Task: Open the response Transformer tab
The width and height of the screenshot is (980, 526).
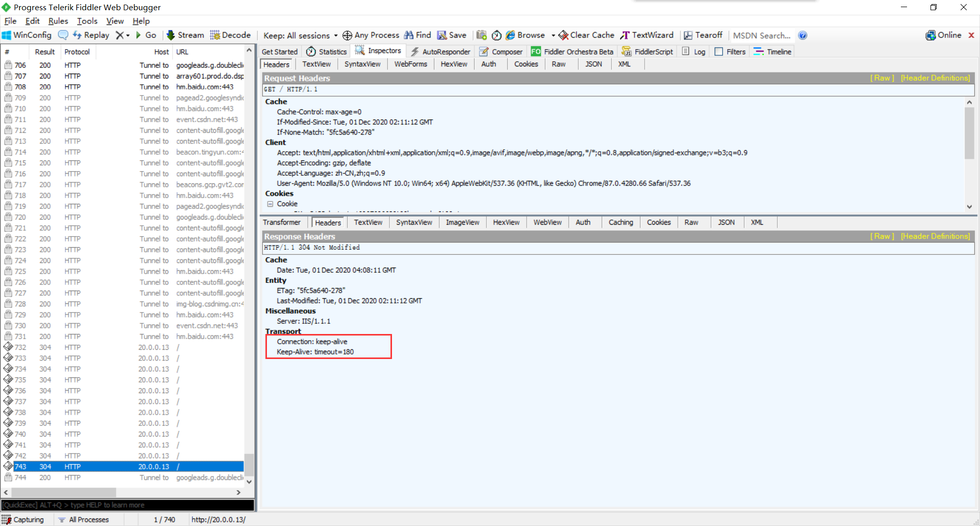Action: (282, 223)
